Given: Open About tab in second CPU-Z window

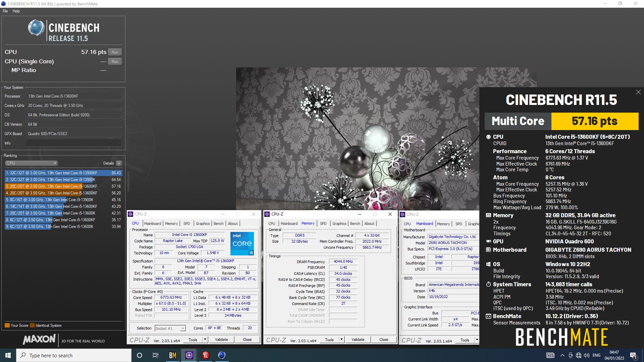Looking at the screenshot, I should 369,224.
